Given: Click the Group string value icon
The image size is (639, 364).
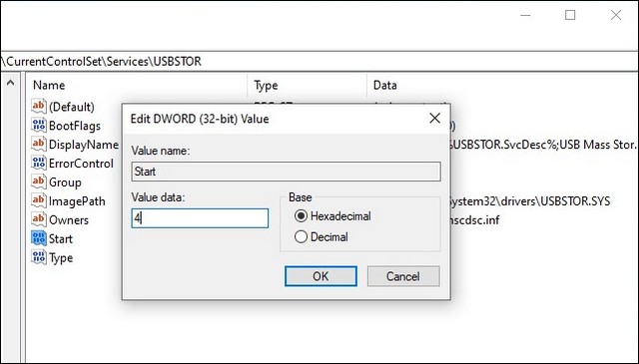Looking at the screenshot, I should [x=39, y=182].
